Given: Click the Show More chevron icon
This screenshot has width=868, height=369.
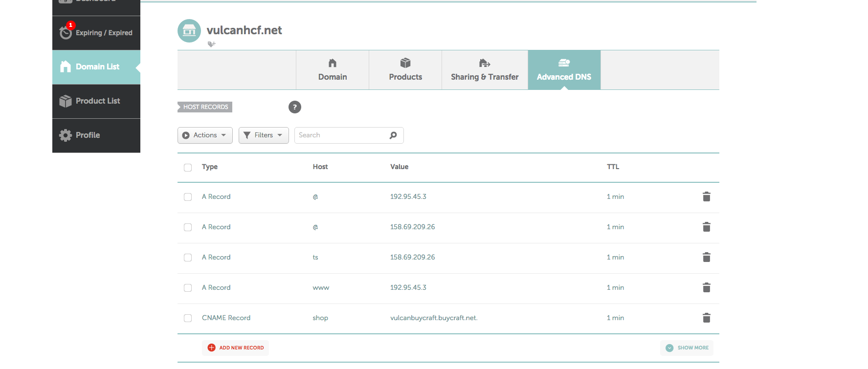Looking at the screenshot, I should [x=669, y=348].
